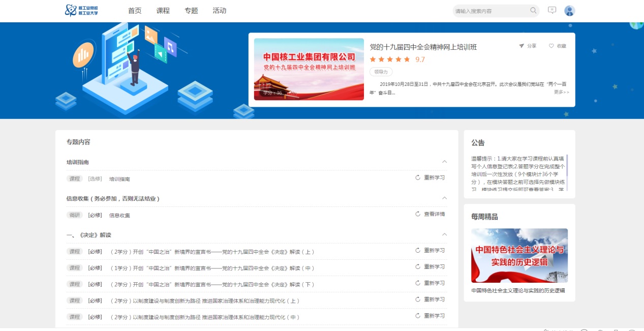The image size is (644, 331).
Task: Click the 调研 badge in 信息收集 row
Action: (x=75, y=215)
